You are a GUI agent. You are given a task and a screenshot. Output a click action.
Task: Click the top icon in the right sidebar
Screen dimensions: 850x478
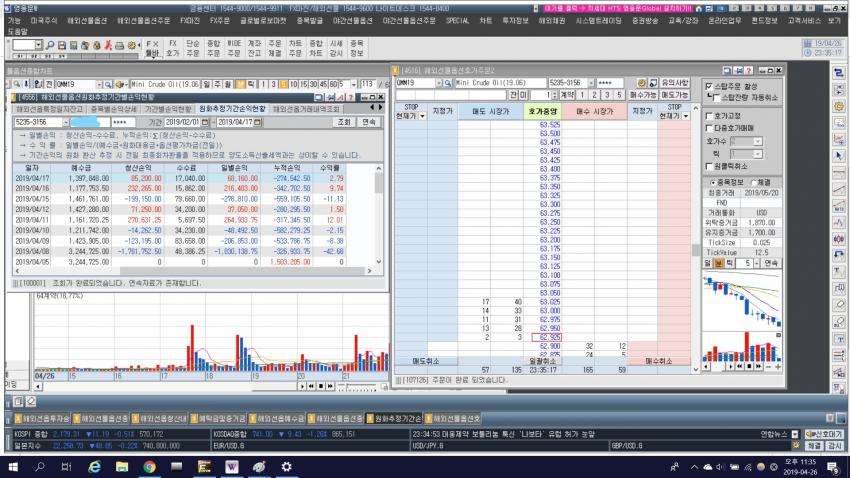(x=839, y=73)
